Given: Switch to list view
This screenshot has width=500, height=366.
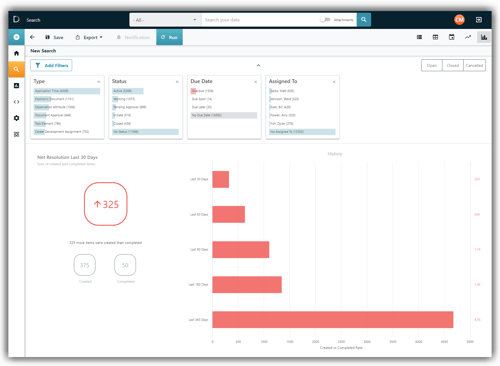Looking at the screenshot, I should [x=419, y=37].
